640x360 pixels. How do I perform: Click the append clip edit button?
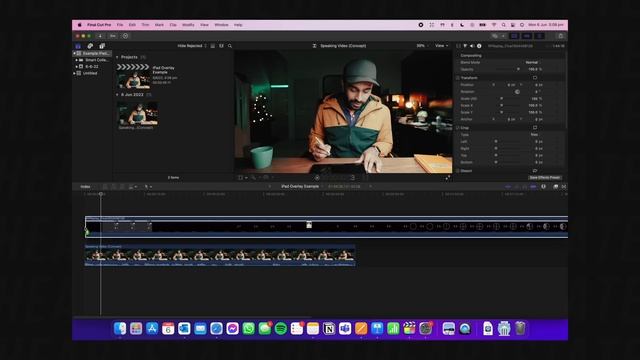[x=122, y=187]
